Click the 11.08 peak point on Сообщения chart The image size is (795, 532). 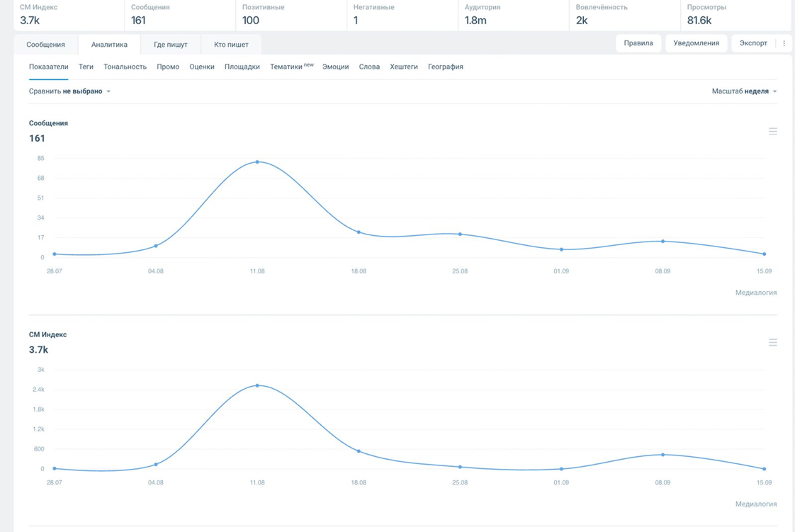[257, 162]
